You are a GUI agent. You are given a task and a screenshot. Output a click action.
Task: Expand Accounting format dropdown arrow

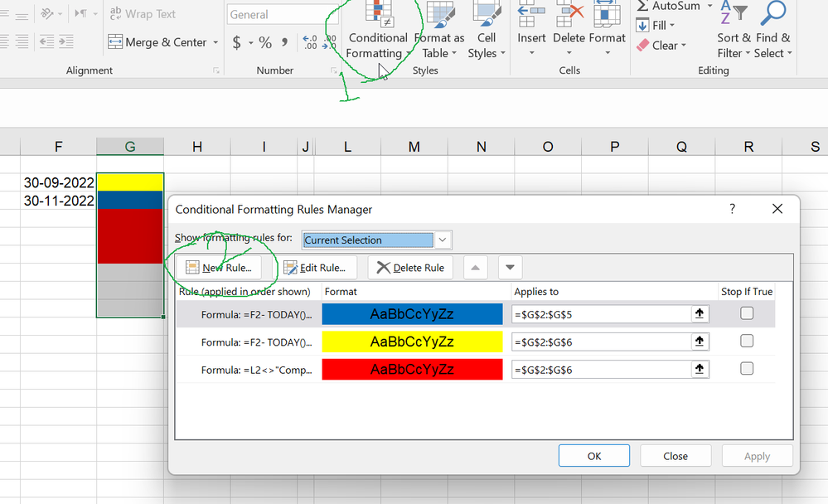click(250, 43)
